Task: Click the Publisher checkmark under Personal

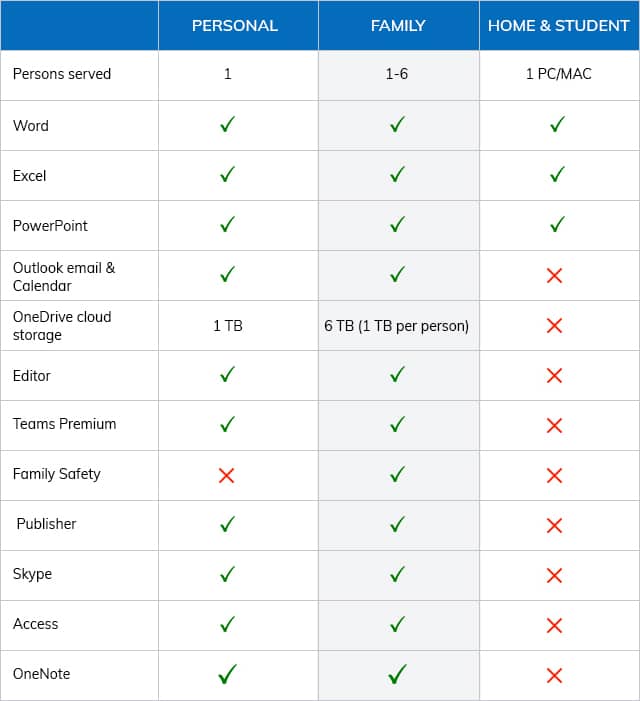Action: 227,524
